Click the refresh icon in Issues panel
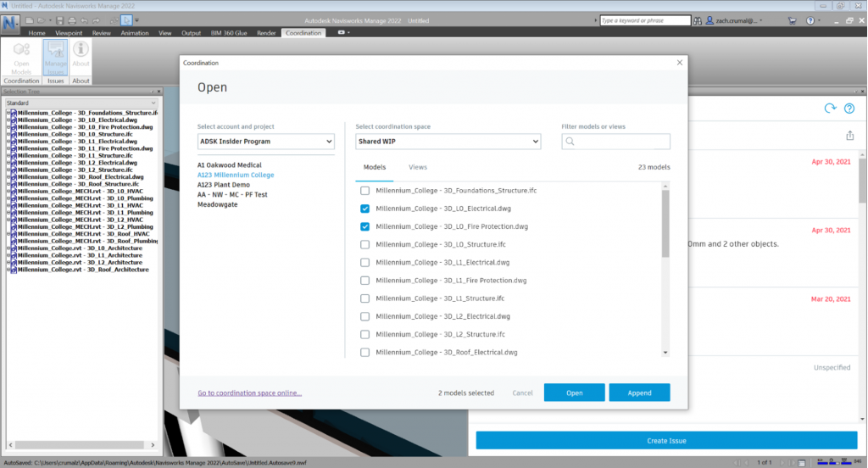This screenshot has width=868, height=468. coord(830,109)
